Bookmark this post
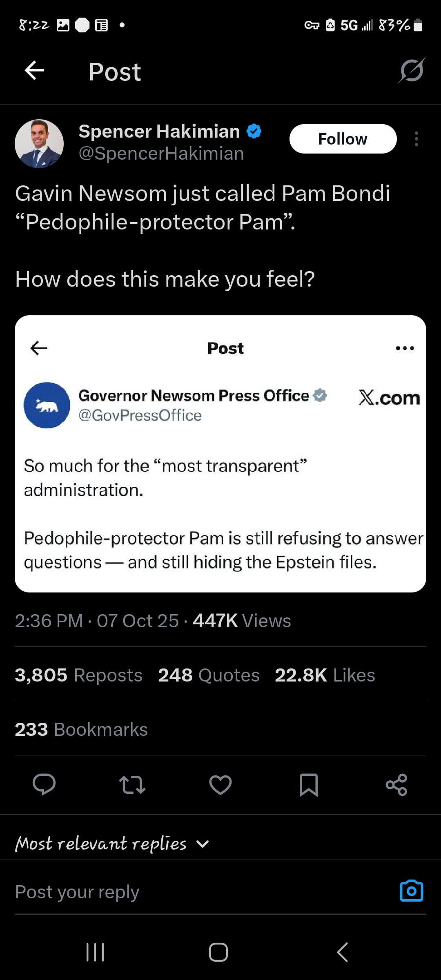The width and height of the screenshot is (441, 980). point(308,784)
